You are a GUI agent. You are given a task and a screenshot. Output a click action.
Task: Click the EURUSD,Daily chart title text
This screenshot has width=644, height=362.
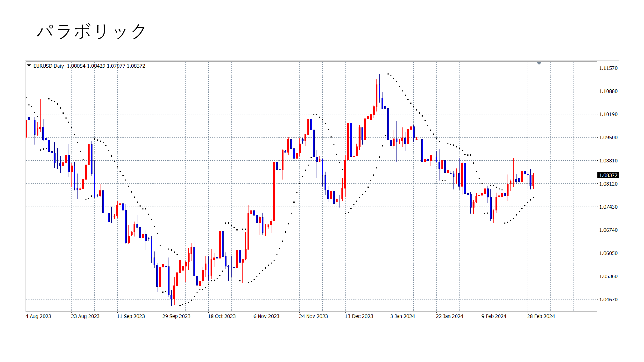[49, 66]
